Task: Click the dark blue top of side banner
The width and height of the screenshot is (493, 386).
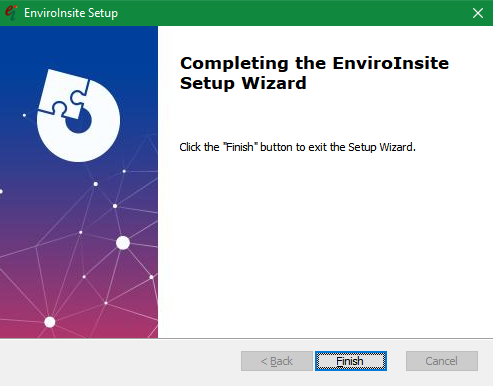Action: click(79, 43)
